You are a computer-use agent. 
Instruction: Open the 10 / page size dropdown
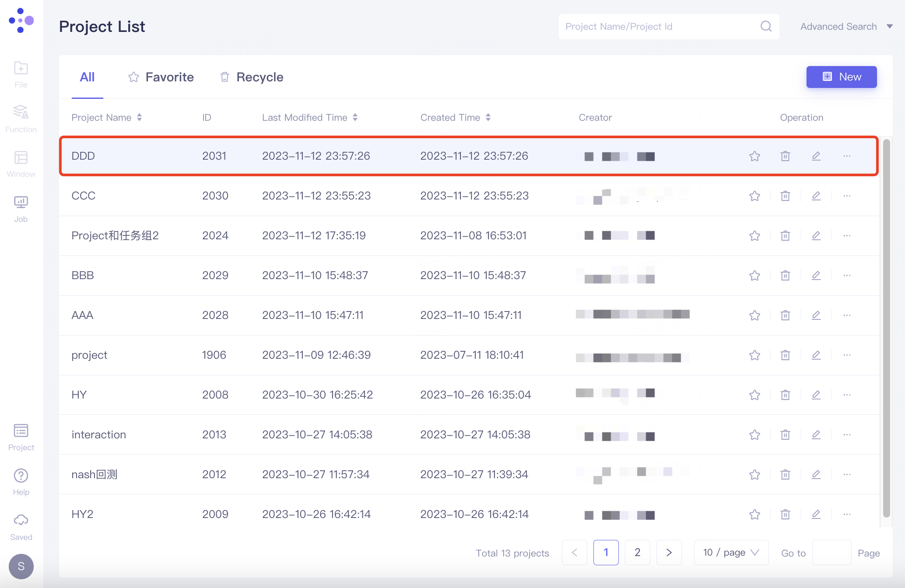731,553
